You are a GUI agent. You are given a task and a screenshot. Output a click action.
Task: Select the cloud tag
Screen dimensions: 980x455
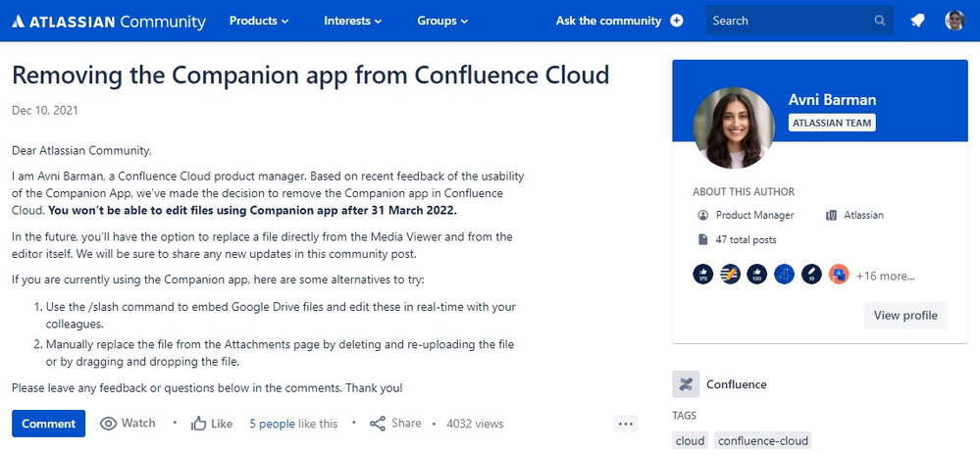pyautogui.click(x=690, y=441)
